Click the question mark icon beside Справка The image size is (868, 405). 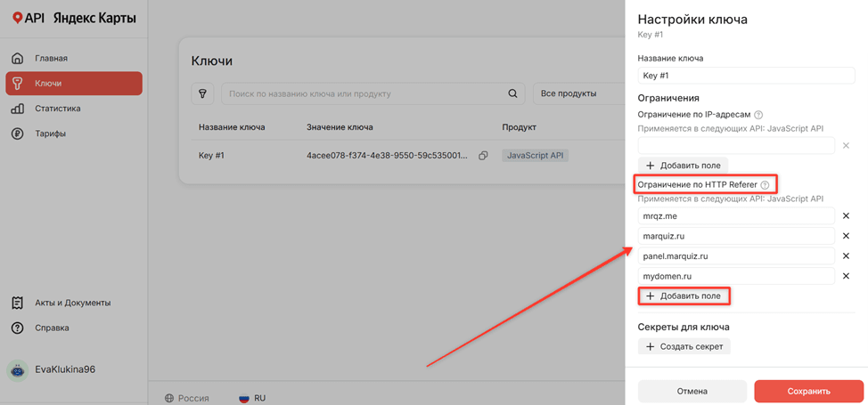click(18, 328)
